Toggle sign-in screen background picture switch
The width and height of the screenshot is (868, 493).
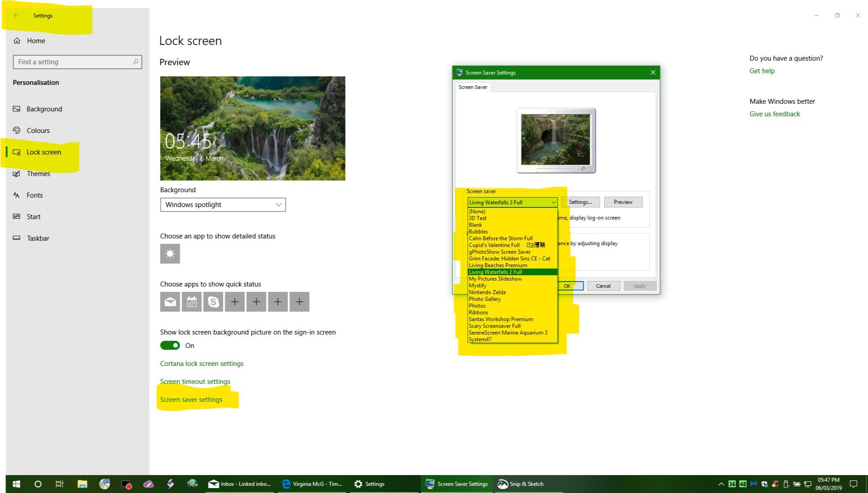pyautogui.click(x=170, y=345)
